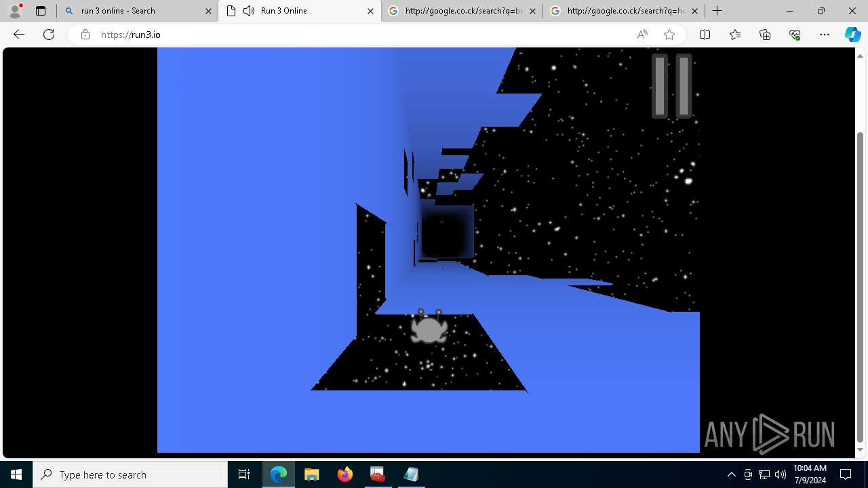
Task: Close the first google.co.ck tab
Action: 532,11
